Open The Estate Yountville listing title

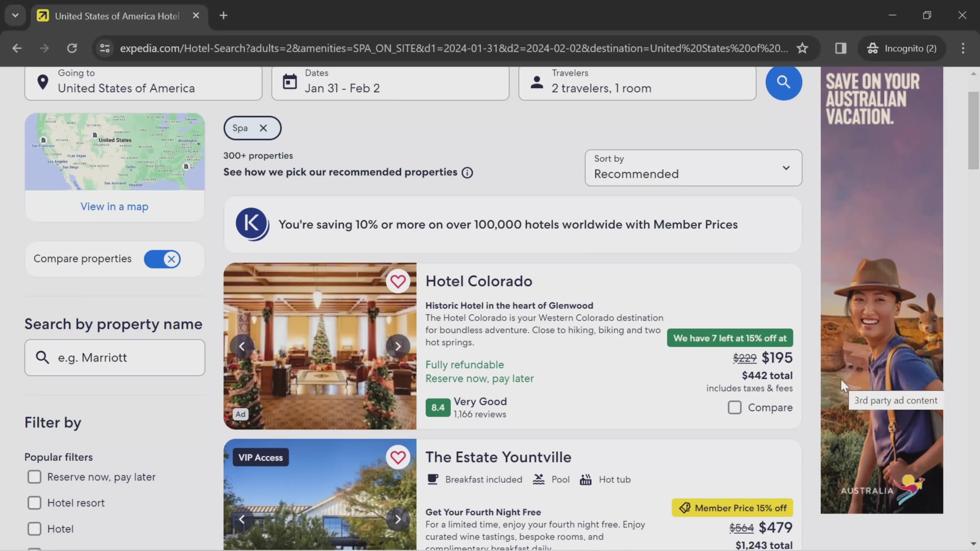[x=498, y=457]
